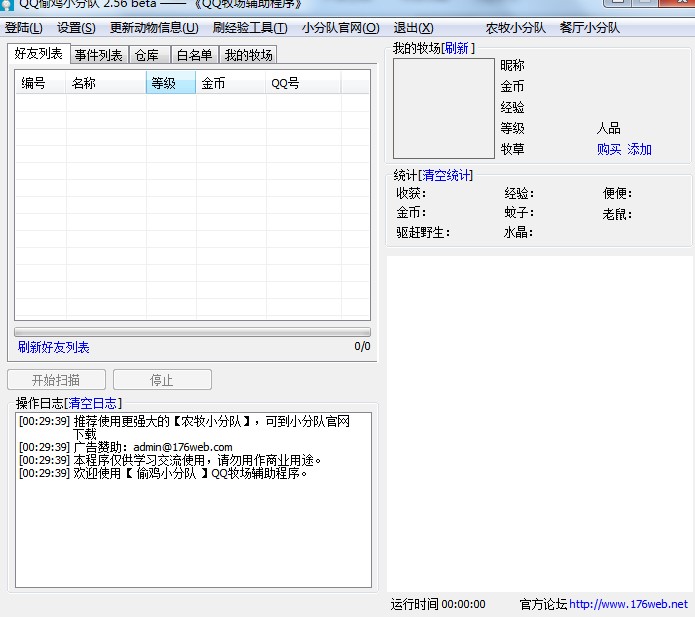Click the 购买 link next to 牧草
Image resolution: width=695 pixels, height=617 pixels.
[x=609, y=149]
